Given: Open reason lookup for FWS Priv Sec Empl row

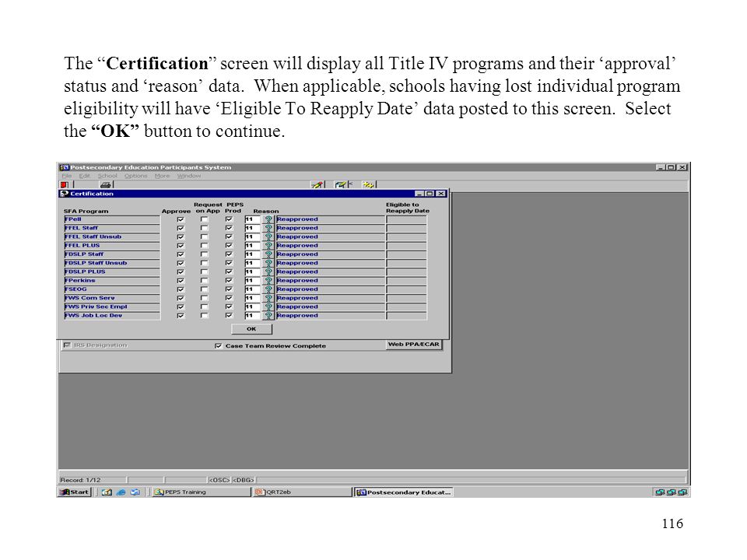Looking at the screenshot, I should point(268,306).
